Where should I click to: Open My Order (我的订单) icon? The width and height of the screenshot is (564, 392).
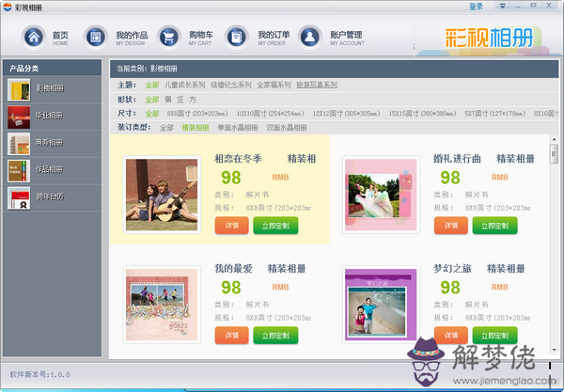coord(236,37)
